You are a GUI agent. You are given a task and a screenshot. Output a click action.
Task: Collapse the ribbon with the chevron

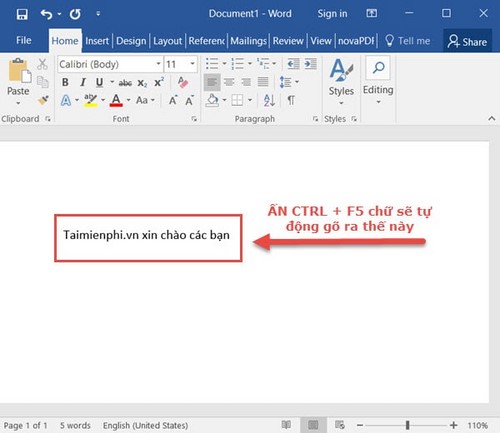coord(492,118)
